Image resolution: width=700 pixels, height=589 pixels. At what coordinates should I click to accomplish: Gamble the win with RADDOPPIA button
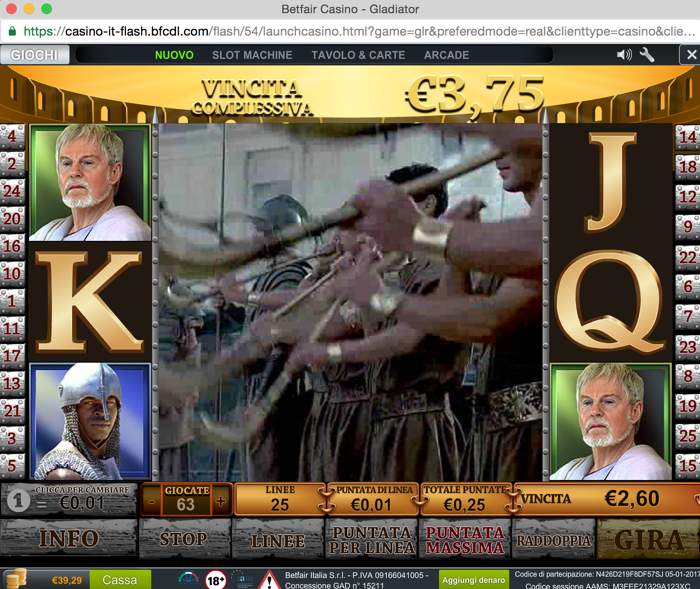pos(554,540)
